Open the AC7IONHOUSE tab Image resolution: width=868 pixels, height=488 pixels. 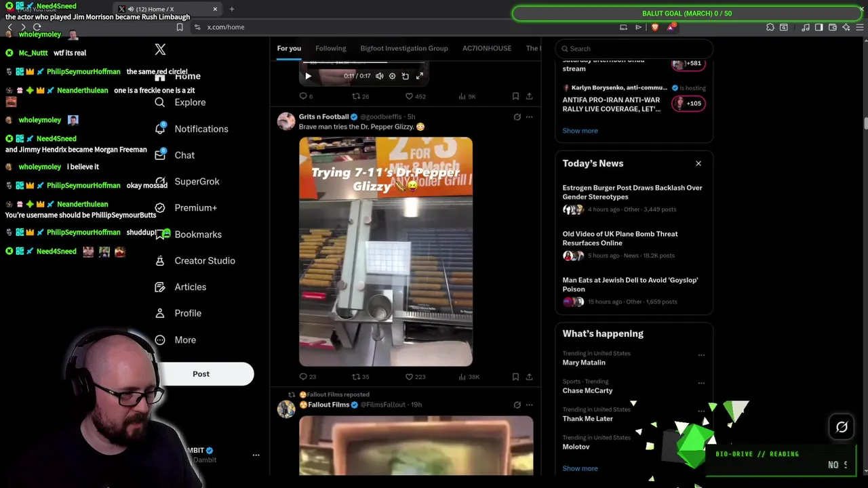(x=487, y=48)
